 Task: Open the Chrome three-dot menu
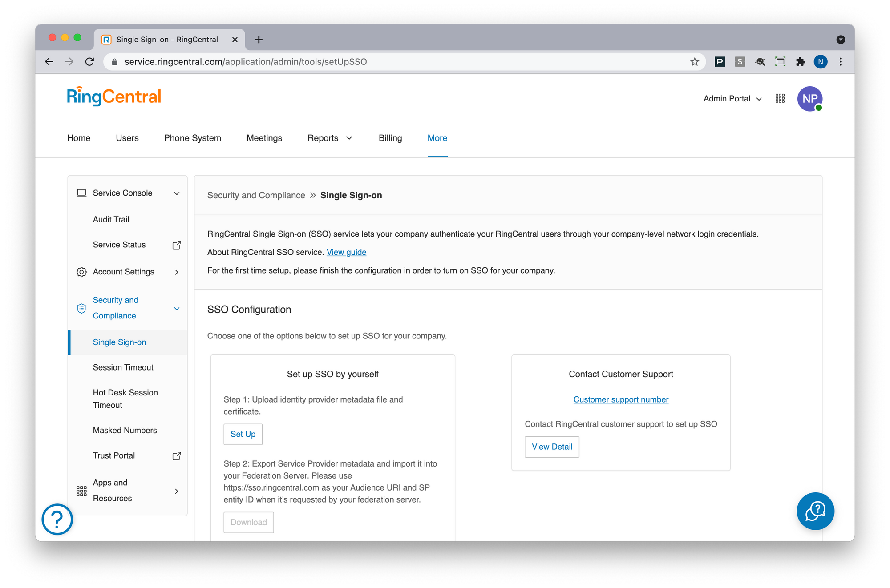tap(841, 62)
